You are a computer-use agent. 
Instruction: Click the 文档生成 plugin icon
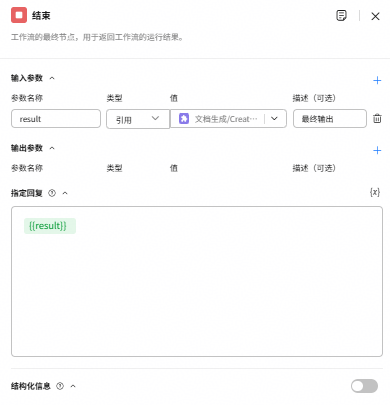tap(184, 119)
